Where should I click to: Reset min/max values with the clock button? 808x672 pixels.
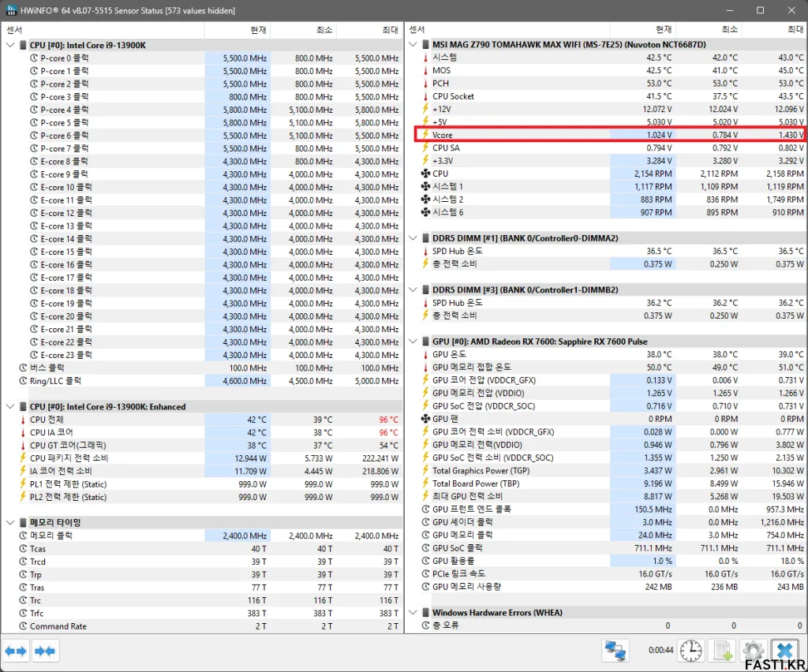(x=690, y=651)
